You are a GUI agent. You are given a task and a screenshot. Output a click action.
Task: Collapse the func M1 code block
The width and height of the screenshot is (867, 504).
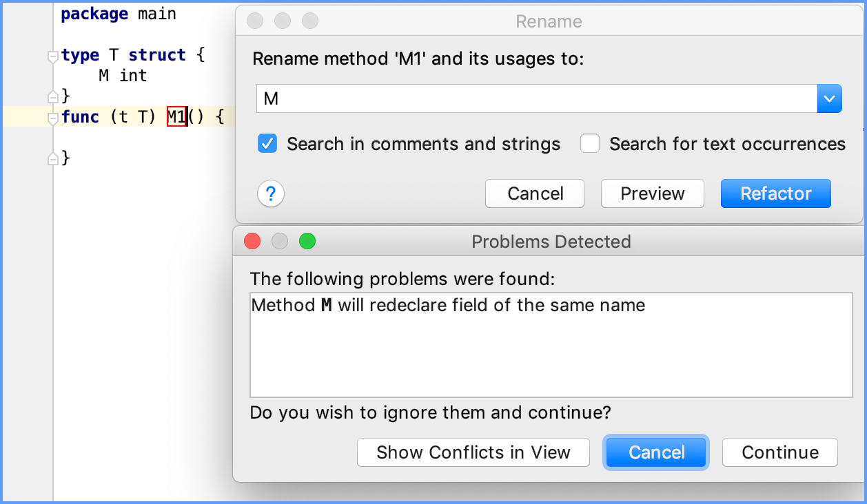pos(52,118)
